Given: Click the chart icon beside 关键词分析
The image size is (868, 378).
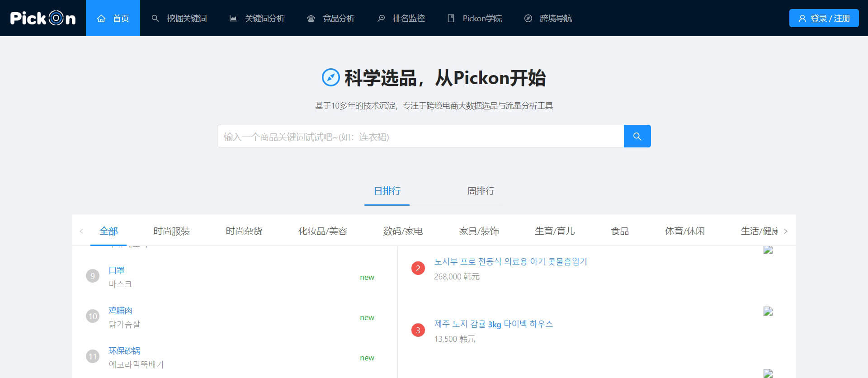Looking at the screenshot, I should pyautogui.click(x=233, y=19).
